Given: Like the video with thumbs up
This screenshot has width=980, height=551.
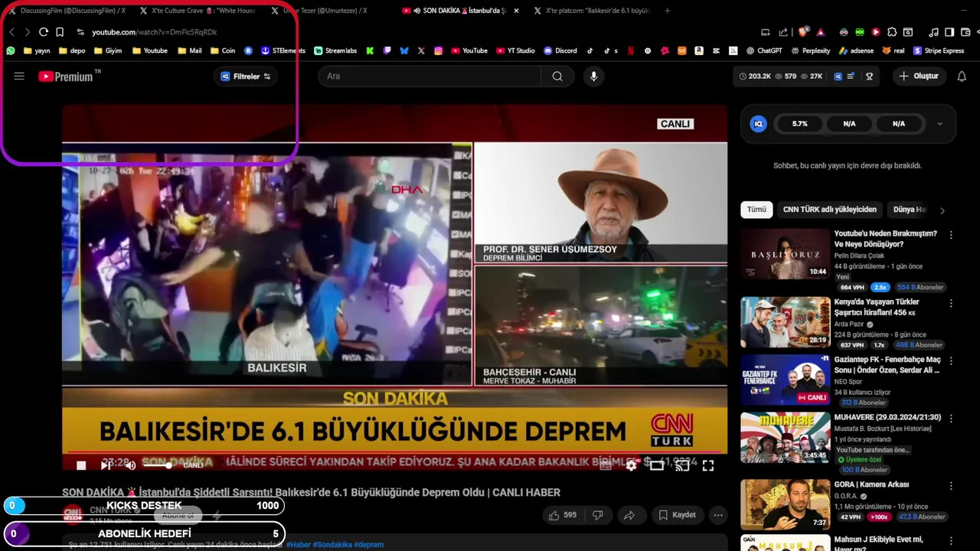Looking at the screenshot, I should click(562, 515).
